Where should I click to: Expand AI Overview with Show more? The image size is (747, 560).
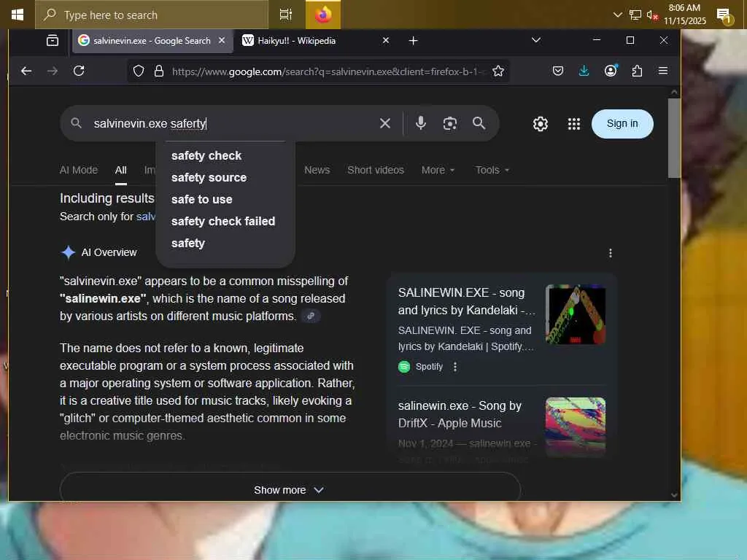[x=290, y=490]
